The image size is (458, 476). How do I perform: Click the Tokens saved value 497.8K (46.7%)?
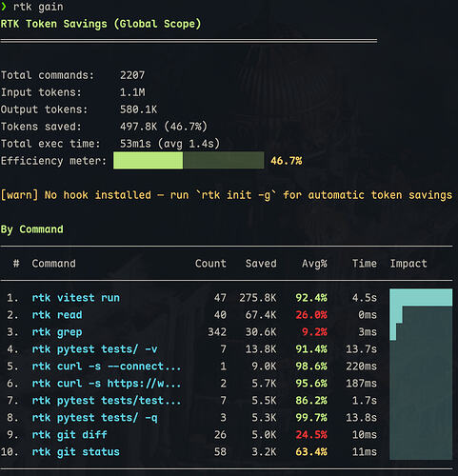click(164, 127)
